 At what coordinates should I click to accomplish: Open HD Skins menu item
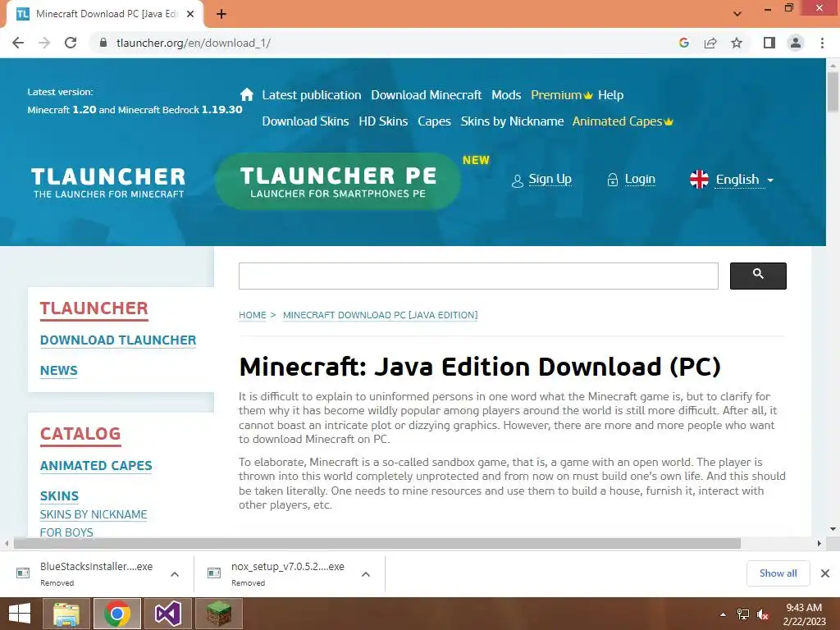pyautogui.click(x=383, y=121)
